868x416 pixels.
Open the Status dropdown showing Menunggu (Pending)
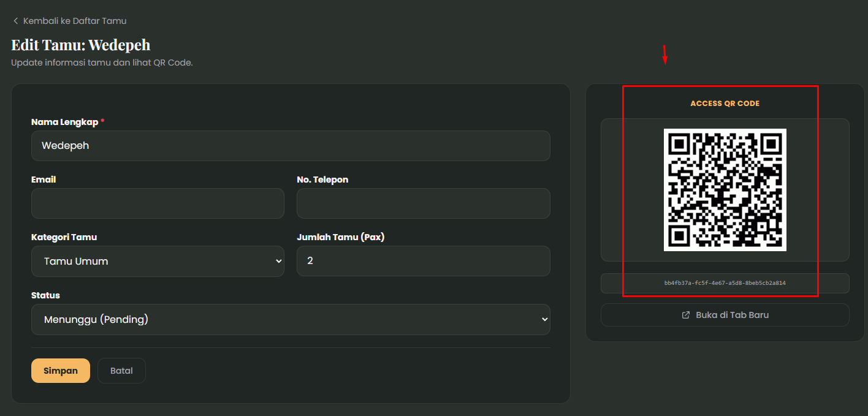pos(290,319)
